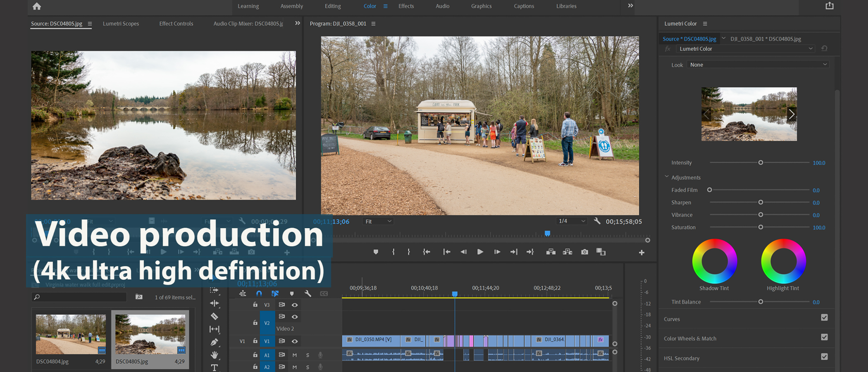Select the Hand tool
Screen dimensions: 868x372
point(214,355)
